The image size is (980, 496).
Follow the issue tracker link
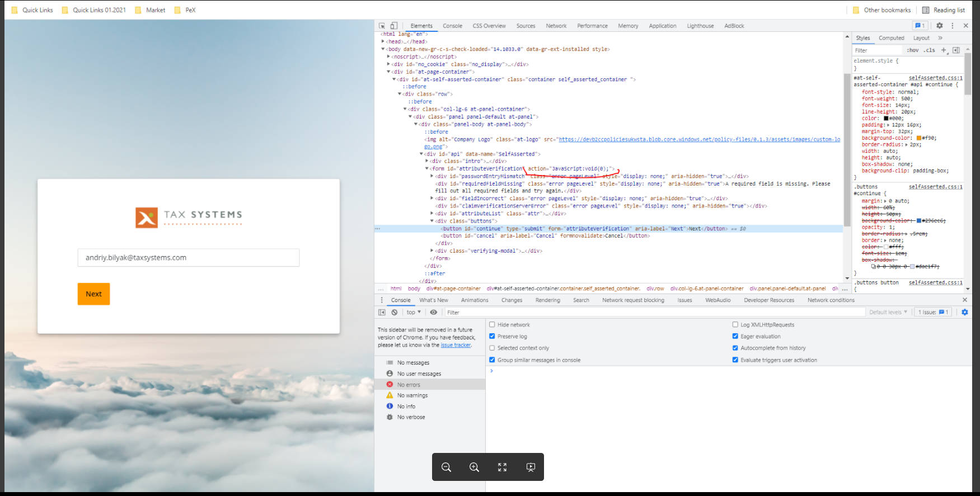(456, 345)
